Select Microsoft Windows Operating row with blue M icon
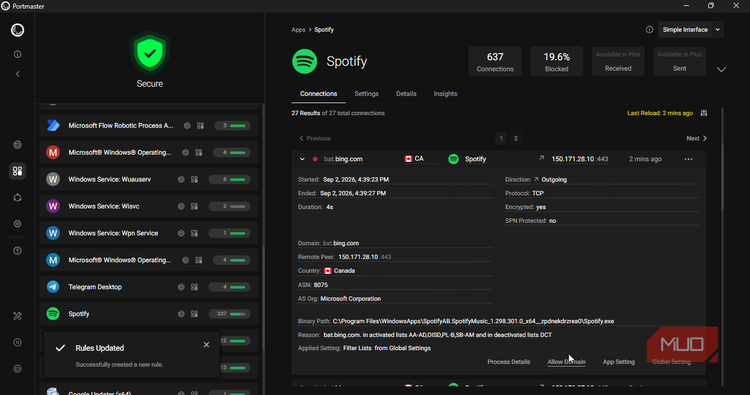 (149, 260)
